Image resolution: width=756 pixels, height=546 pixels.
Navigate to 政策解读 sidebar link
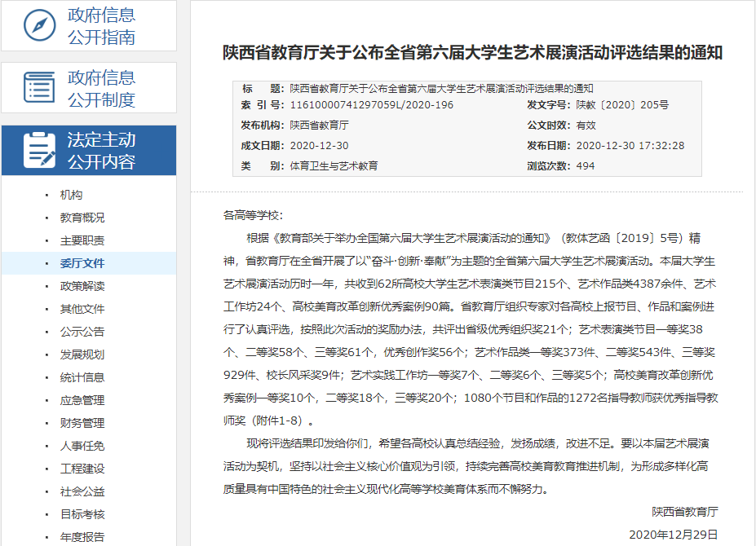(x=82, y=286)
